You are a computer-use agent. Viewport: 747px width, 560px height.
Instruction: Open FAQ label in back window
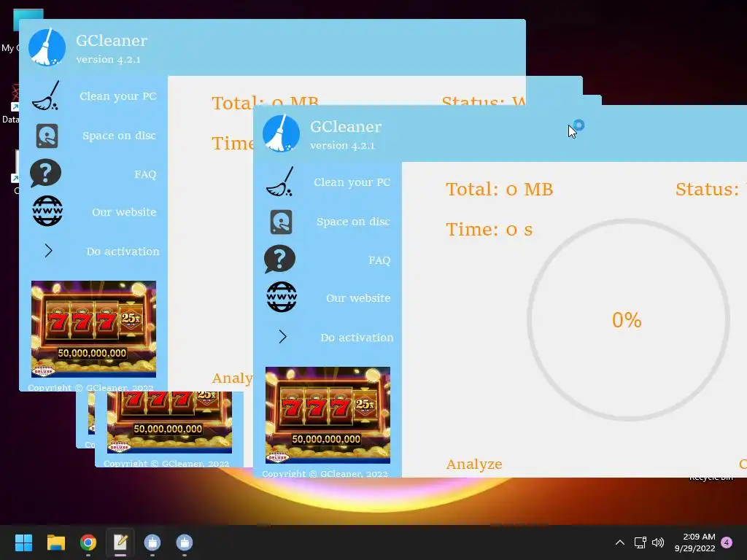tap(145, 174)
